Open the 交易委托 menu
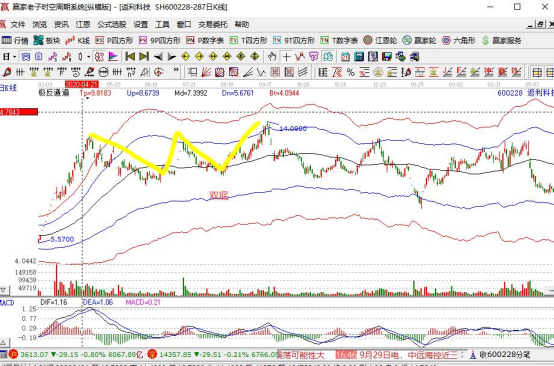The height and width of the screenshot is (366, 554). tap(213, 24)
